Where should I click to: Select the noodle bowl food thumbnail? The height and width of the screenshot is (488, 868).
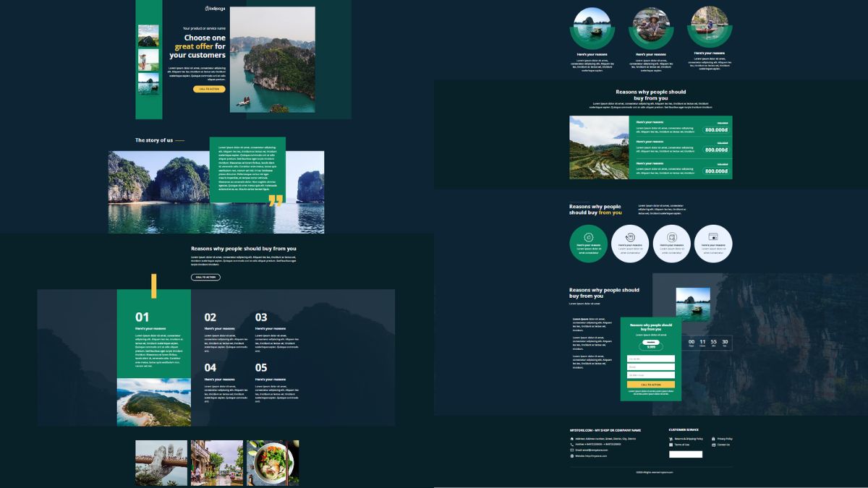point(273,463)
